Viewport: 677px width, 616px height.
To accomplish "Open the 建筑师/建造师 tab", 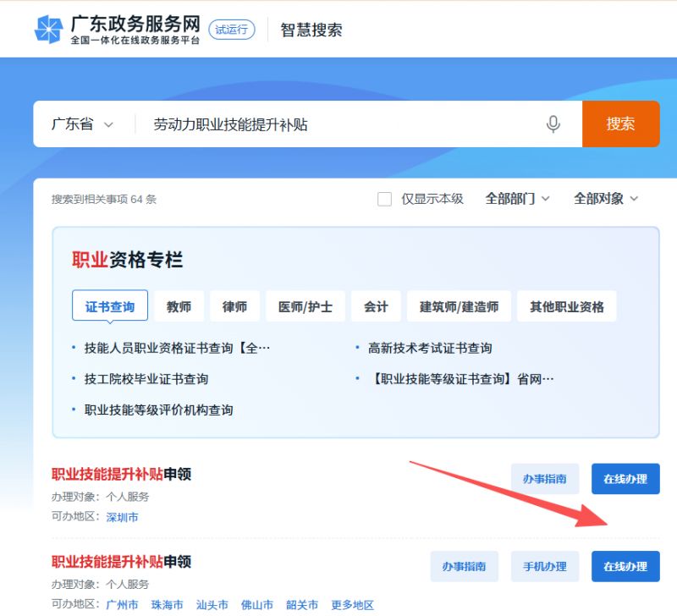I will coord(459,306).
